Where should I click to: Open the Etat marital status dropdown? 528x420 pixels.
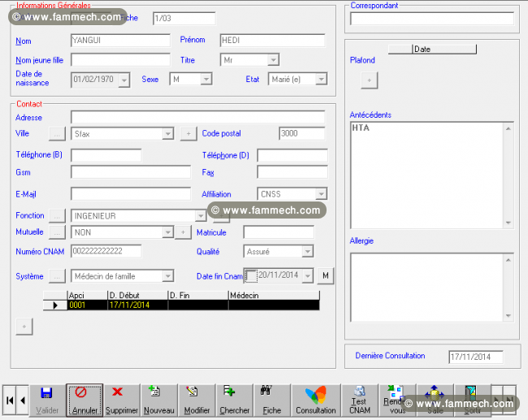321,79
